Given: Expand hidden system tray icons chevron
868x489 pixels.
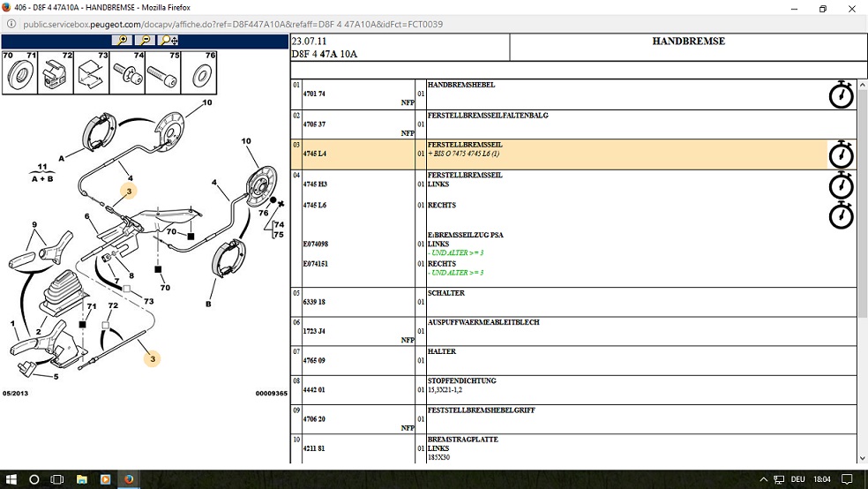Looking at the screenshot, I should (764, 479).
